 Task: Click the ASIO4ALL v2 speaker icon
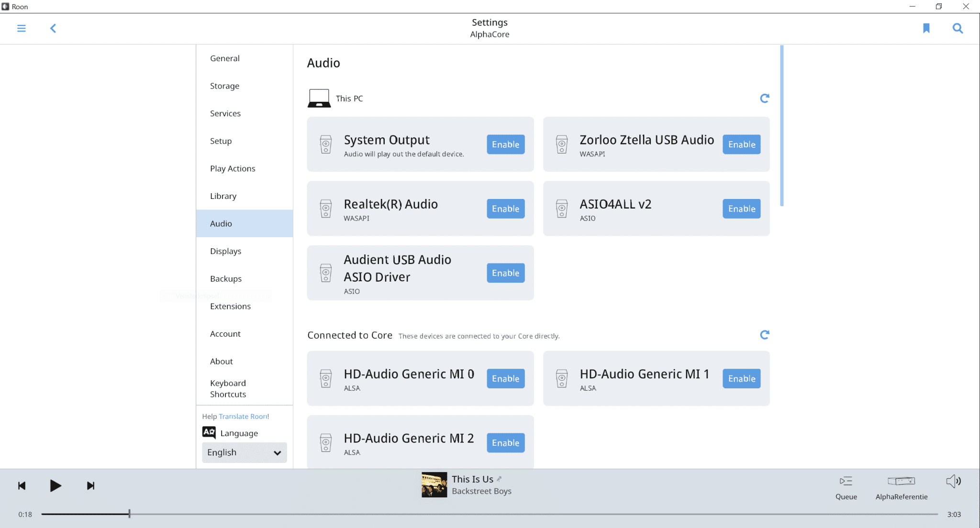(x=562, y=209)
